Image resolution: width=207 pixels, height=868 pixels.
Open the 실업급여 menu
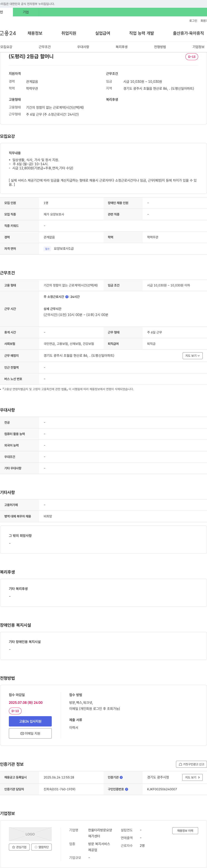click(103, 33)
